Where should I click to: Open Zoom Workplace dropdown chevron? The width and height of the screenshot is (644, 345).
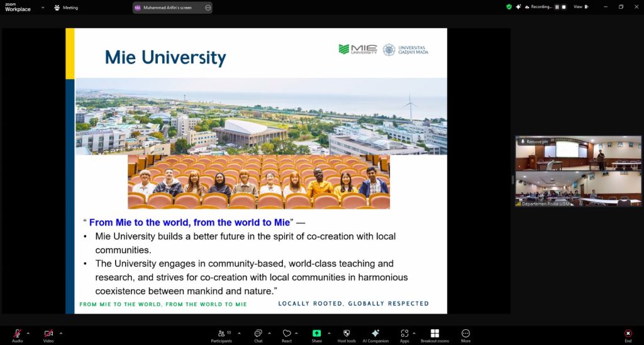[43, 8]
